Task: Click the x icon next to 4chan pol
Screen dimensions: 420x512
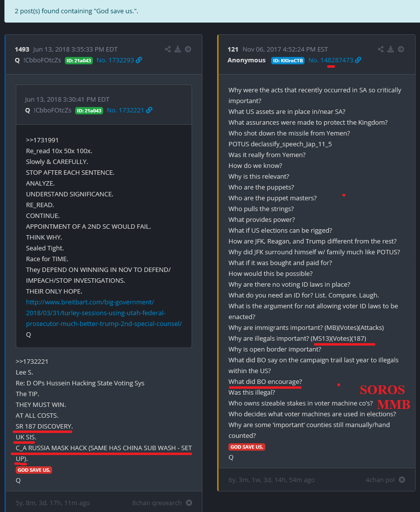Action: tap(402, 480)
